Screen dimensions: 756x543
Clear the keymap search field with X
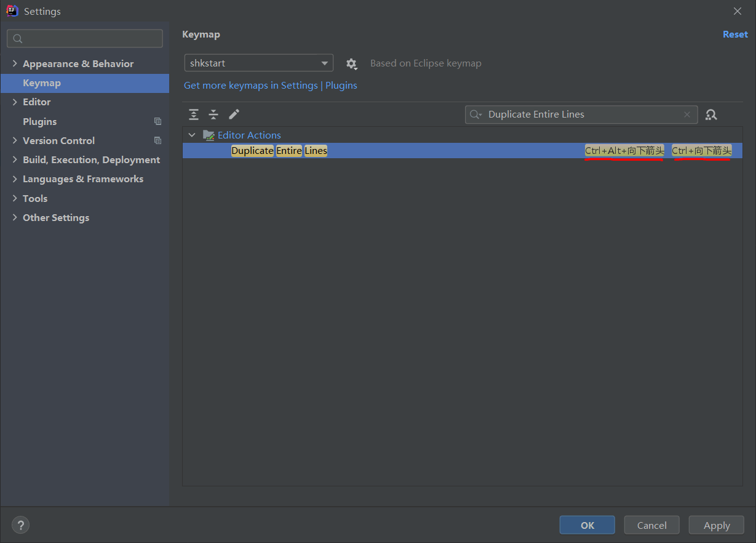687,115
